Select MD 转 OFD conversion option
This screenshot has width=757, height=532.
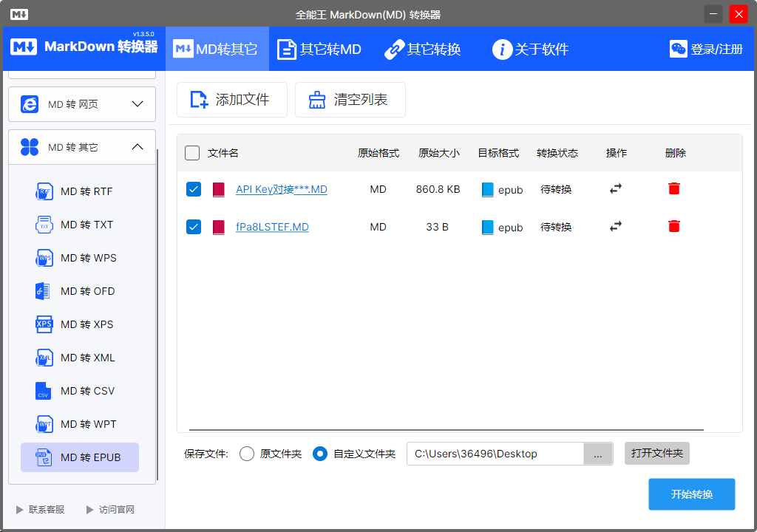coord(80,292)
